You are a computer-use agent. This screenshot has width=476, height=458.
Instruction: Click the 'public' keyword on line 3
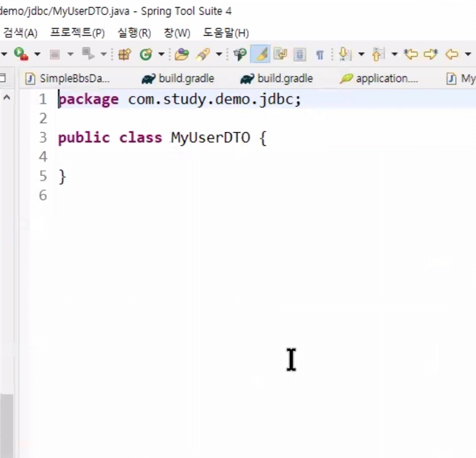[x=84, y=138]
